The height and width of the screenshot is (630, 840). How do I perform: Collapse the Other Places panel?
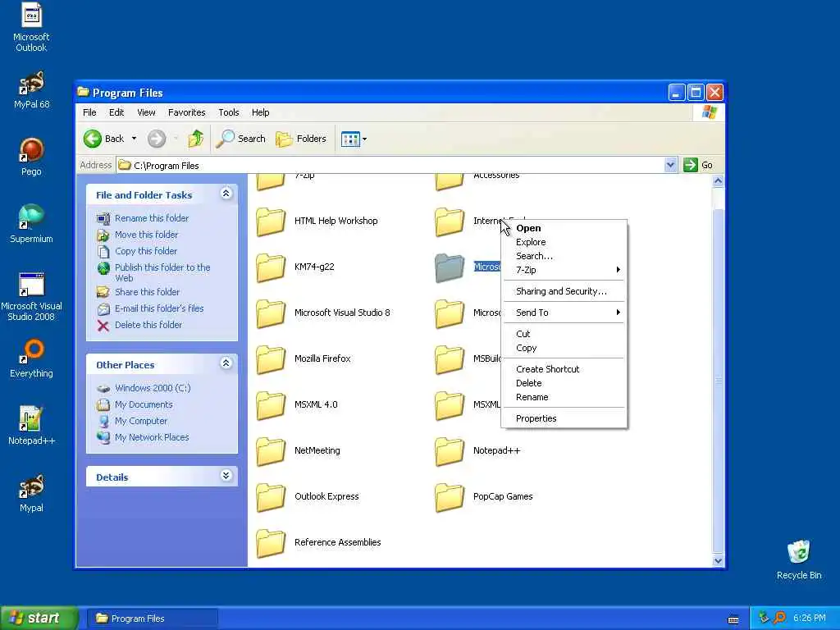click(226, 363)
